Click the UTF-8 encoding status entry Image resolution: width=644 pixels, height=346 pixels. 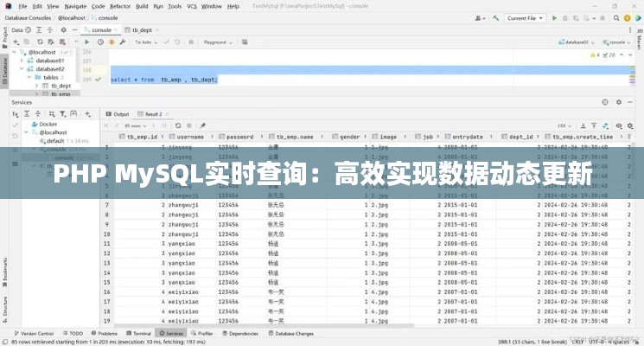click(x=596, y=342)
